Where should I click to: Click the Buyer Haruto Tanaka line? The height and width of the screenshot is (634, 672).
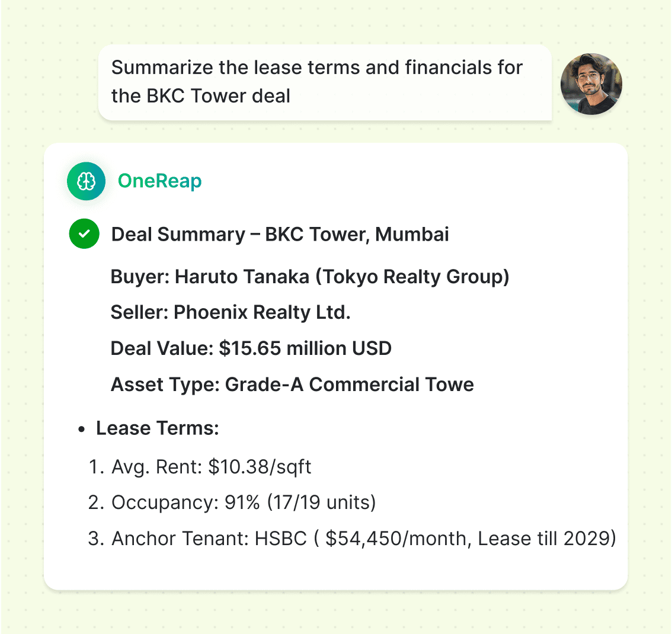coord(309,277)
